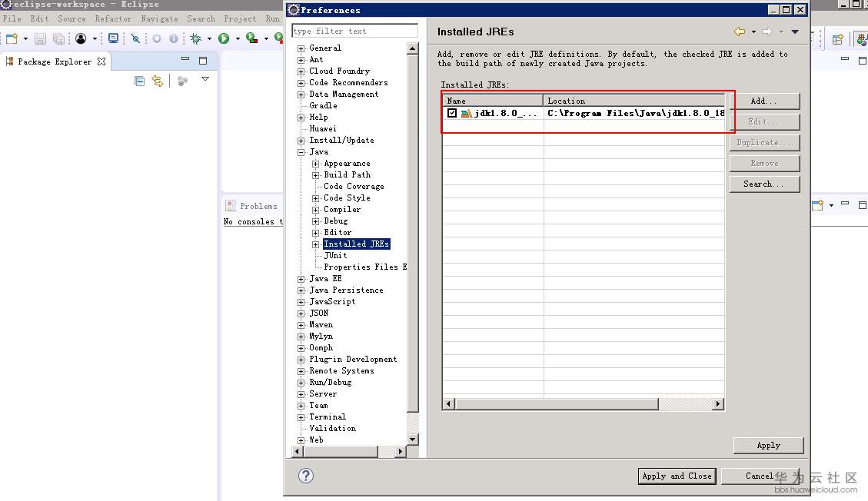Uncheck the jdk1.8.0 JRE checkbox
868x501 pixels.
452,113
